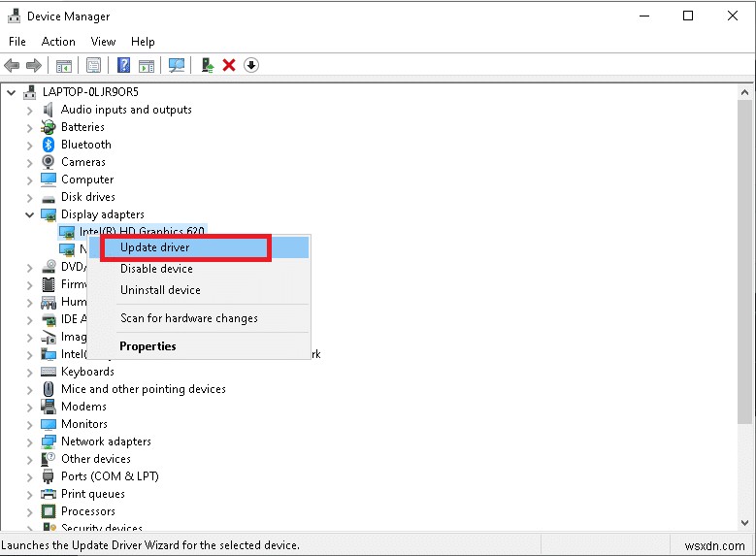Click the Back arrow toolbar icon
The image size is (756, 556).
tap(12, 65)
